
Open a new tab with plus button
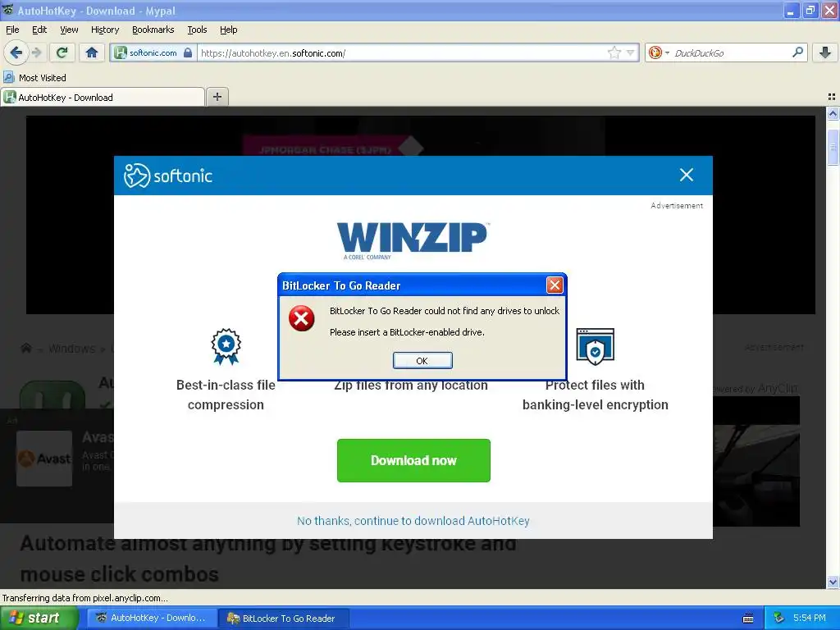pyautogui.click(x=217, y=97)
